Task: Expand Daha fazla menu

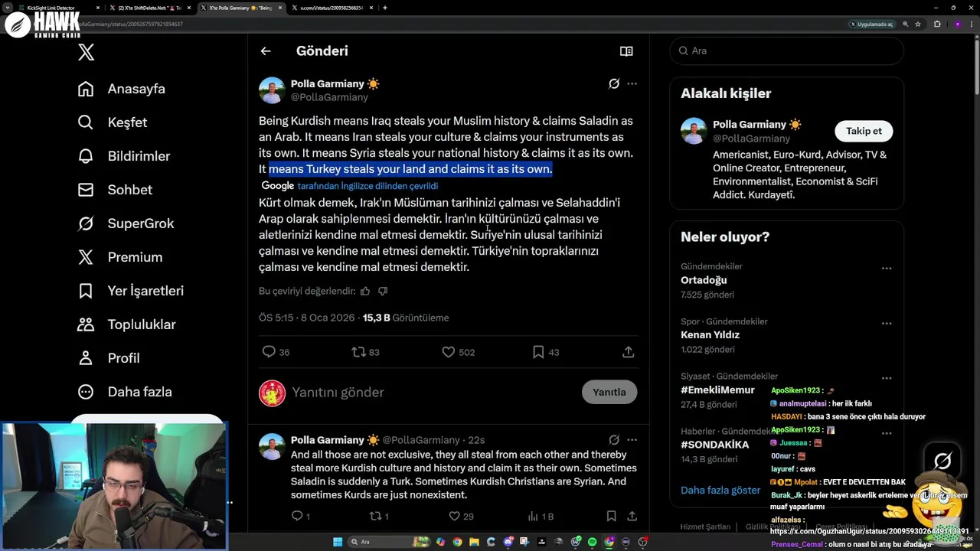Action: [x=124, y=392]
